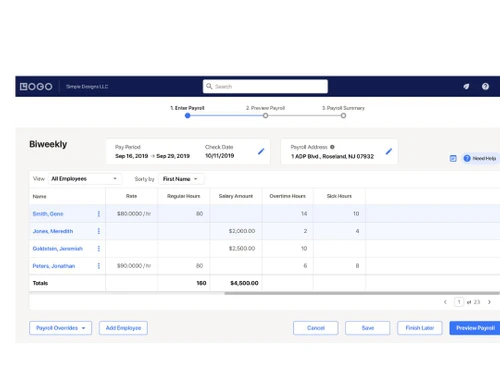Click Jones, Meredith sick hours cell 4
The image size is (500, 375).
tap(339, 231)
